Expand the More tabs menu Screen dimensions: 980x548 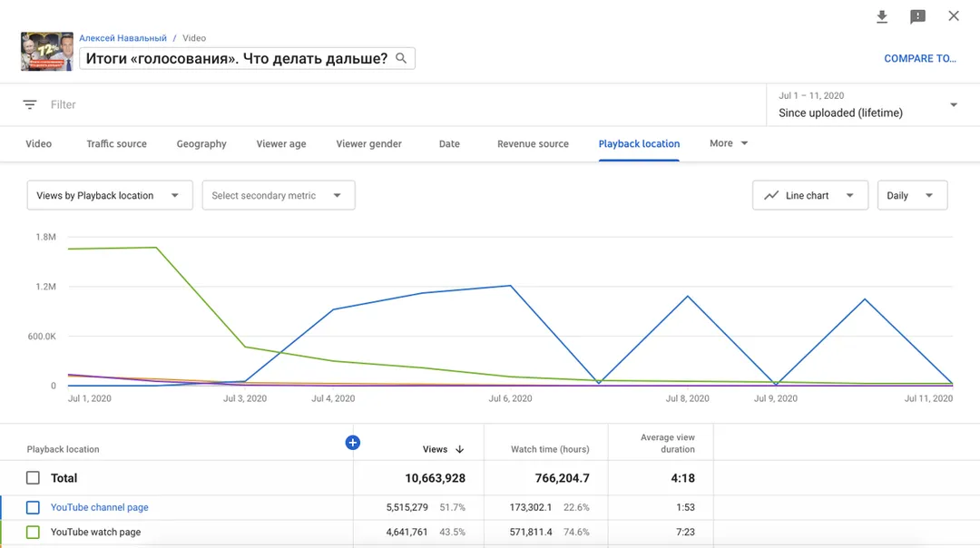[729, 143]
